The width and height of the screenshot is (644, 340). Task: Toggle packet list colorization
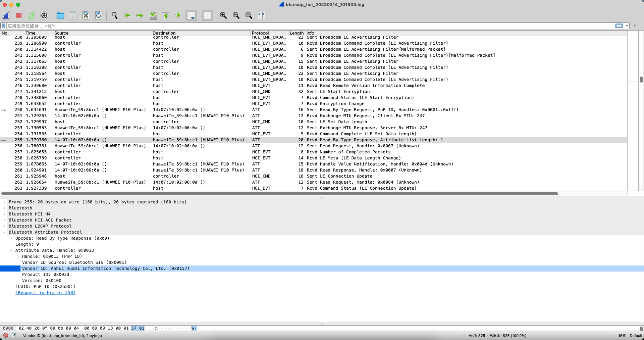point(207,15)
